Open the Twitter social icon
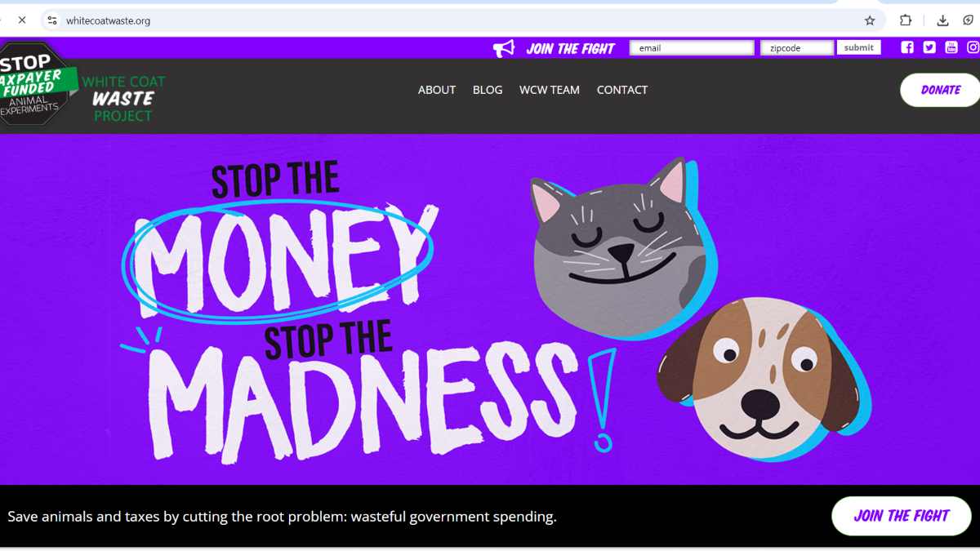The image size is (980, 551). click(x=929, y=47)
